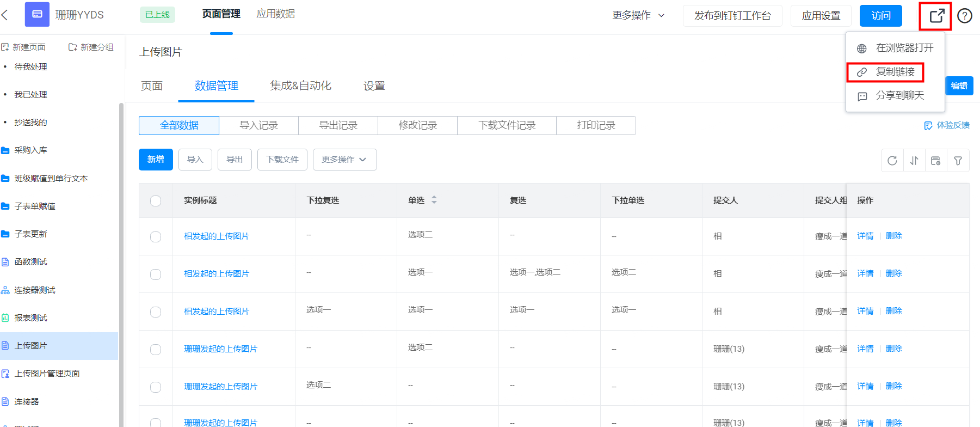Click the 下载文件 button
980x427 pixels.
point(282,160)
